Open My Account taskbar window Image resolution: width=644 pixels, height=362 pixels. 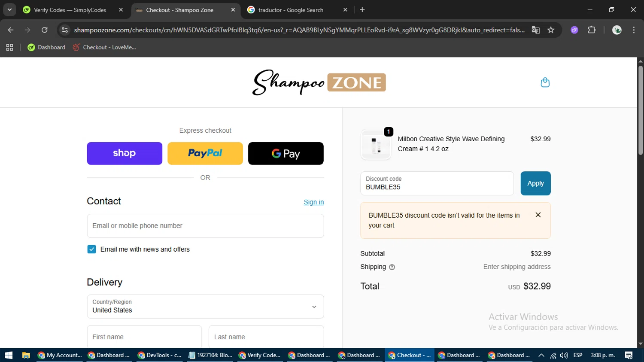tap(60, 355)
